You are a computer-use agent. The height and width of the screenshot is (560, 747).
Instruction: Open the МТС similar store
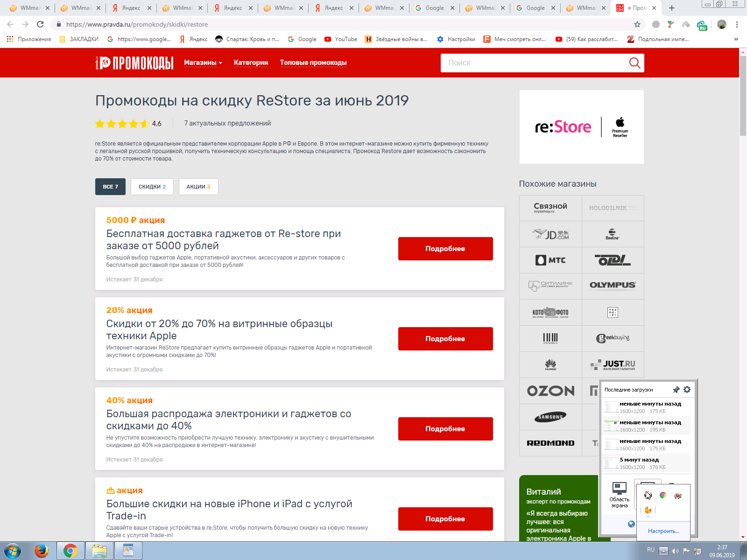(x=550, y=260)
